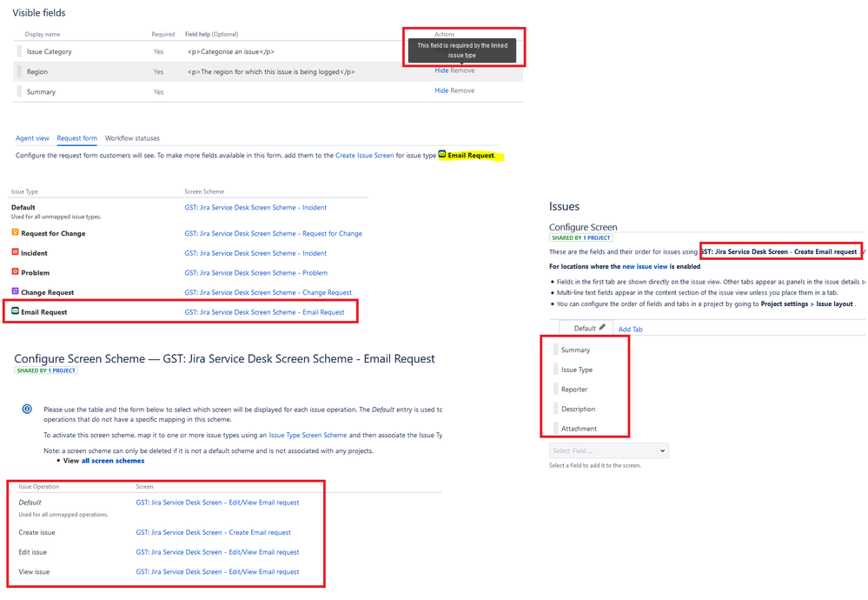This screenshot has width=868, height=600.
Task: Click the pencil icon to rename Default tab
Action: click(602, 328)
